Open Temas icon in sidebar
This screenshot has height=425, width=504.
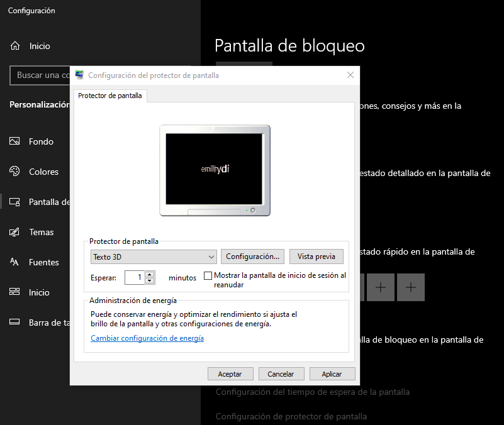click(x=15, y=232)
